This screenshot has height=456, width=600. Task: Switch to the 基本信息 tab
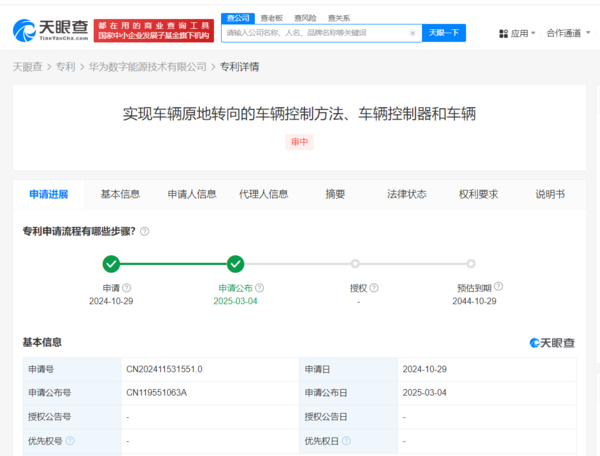tap(120, 194)
